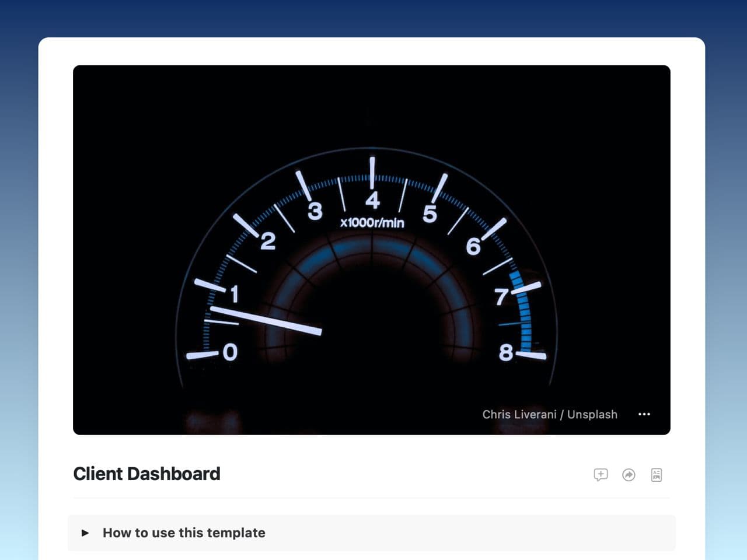Viewport: 747px width, 560px height.
Task: Click the Chris Liverani photographer credit
Action: pyautogui.click(x=519, y=414)
